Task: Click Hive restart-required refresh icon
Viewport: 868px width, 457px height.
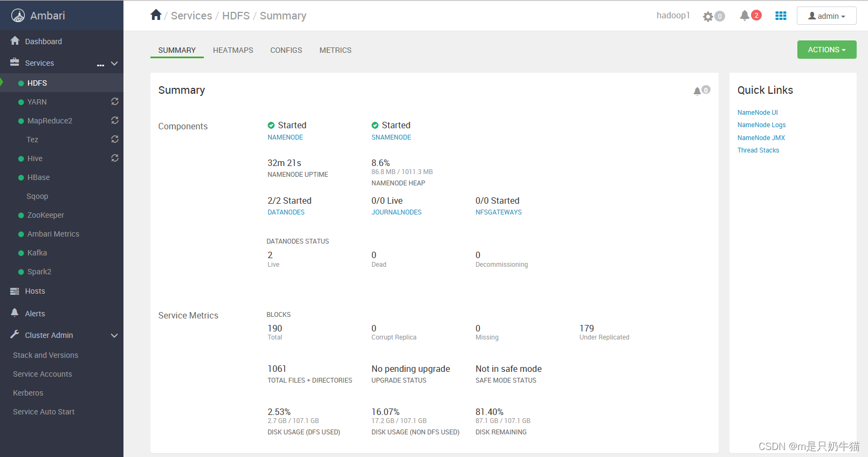Action: pyautogui.click(x=115, y=158)
